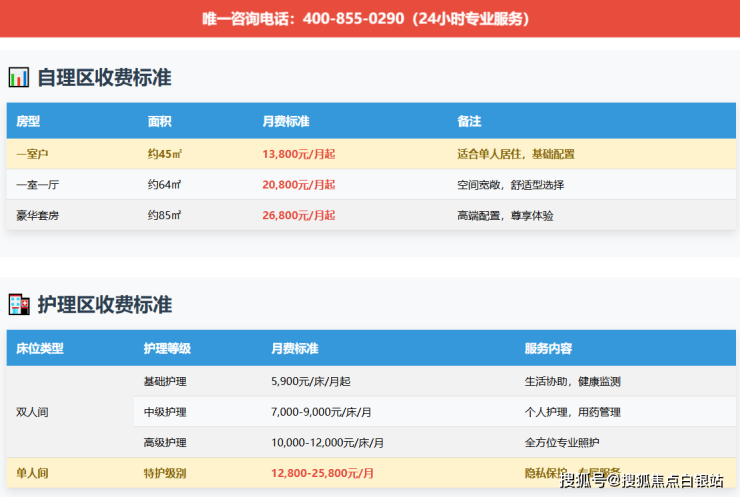Select the 房型 column header
Image resolution: width=740 pixels, height=497 pixels.
[28, 121]
